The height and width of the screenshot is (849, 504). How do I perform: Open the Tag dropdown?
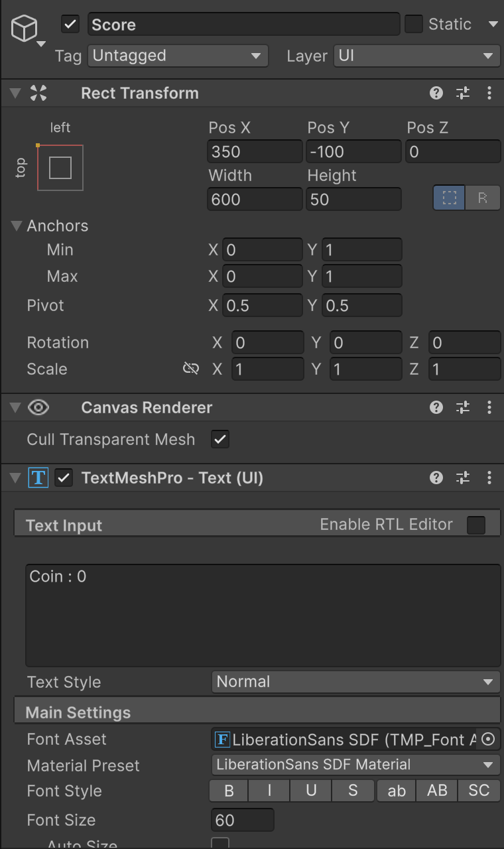(178, 56)
